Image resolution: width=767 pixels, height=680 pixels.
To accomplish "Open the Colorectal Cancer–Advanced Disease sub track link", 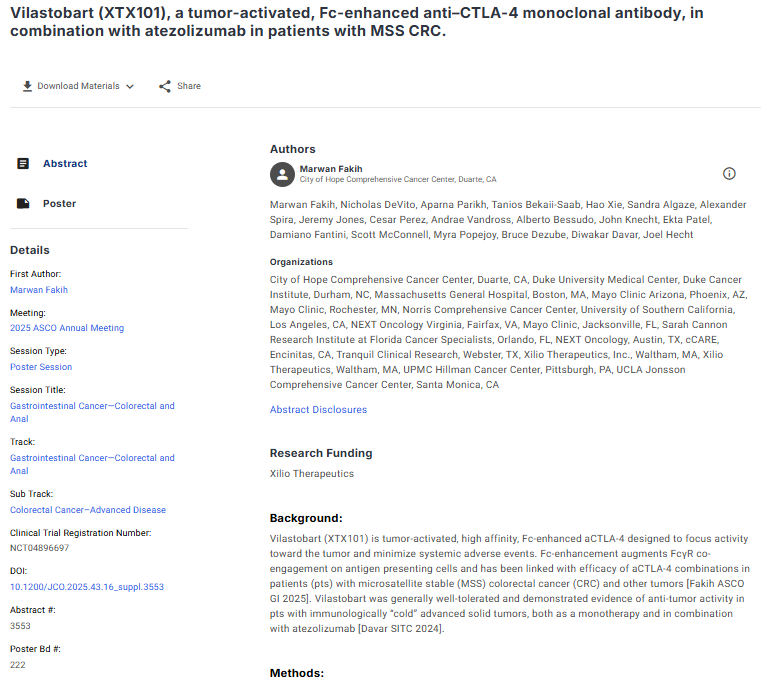I will (x=88, y=510).
